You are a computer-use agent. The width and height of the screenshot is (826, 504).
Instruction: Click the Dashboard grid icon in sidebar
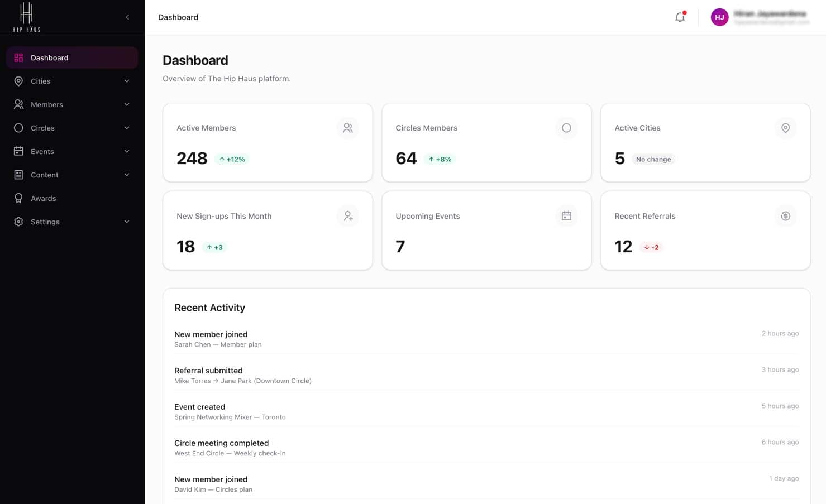coord(18,57)
